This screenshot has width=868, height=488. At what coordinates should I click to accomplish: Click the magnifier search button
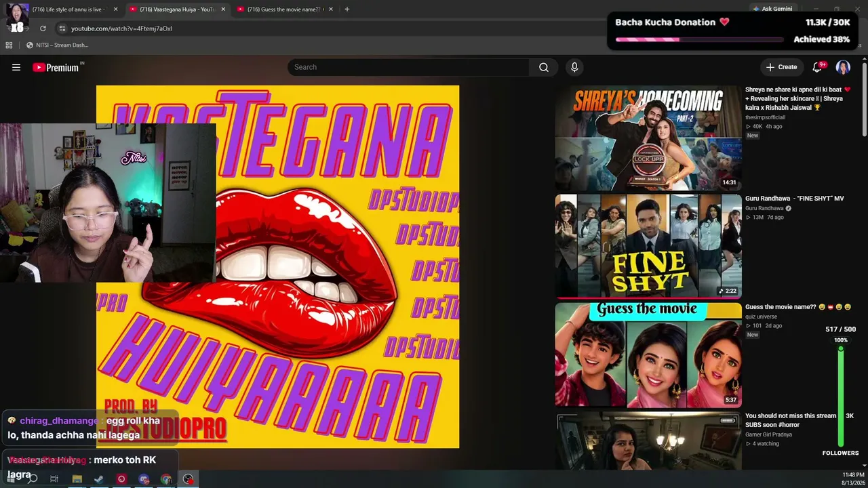[544, 67]
